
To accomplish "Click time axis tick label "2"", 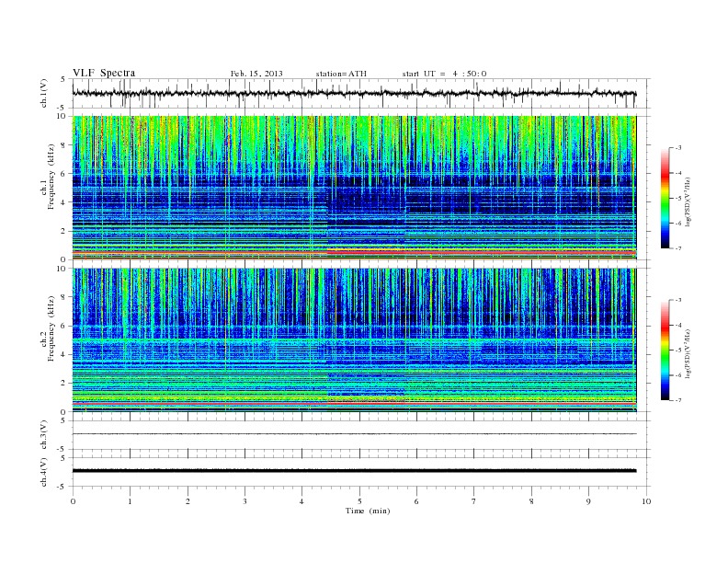I will [x=188, y=501].
